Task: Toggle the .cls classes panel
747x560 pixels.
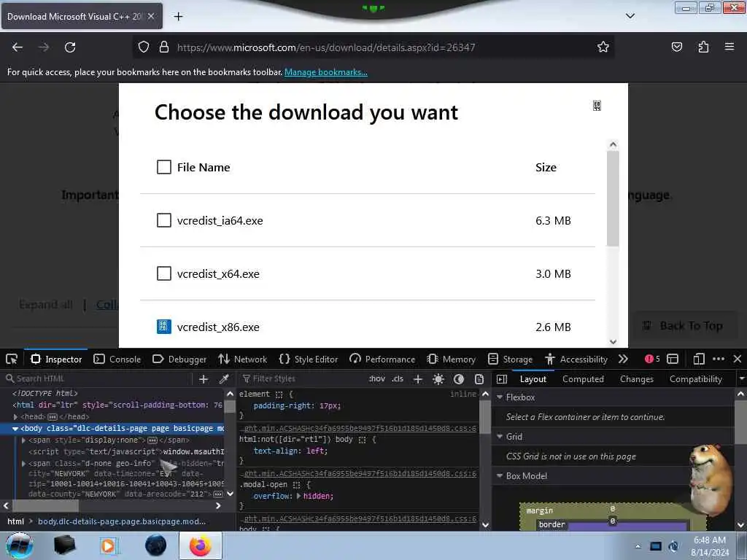Action: 398,379
